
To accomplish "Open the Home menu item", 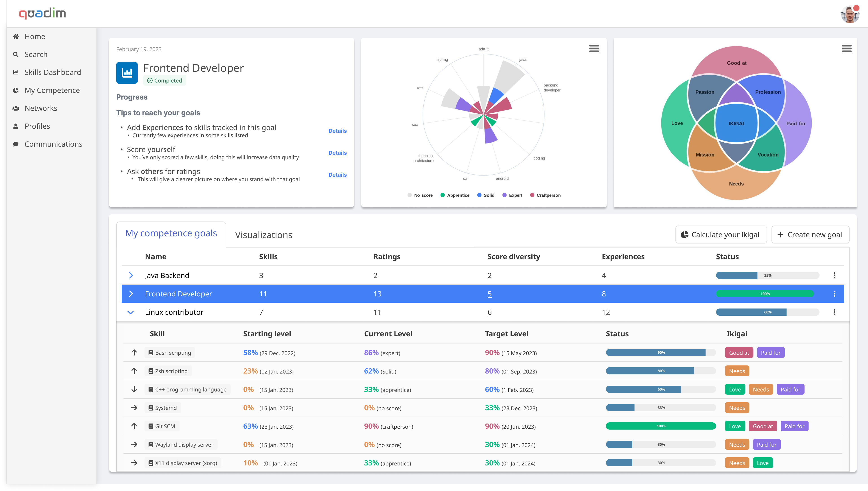I will 35,36.
